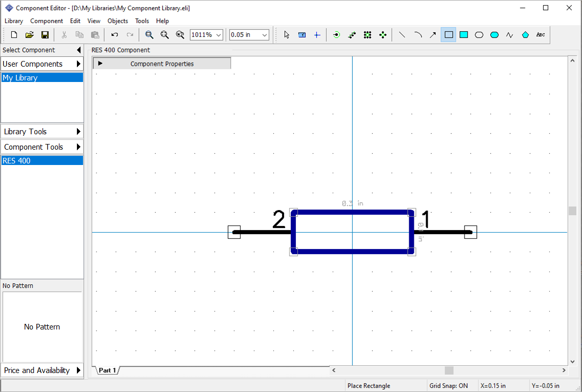Click the Place Rectangle status text
The height and width of the screenshot is (392, 582).
(369, 386)
